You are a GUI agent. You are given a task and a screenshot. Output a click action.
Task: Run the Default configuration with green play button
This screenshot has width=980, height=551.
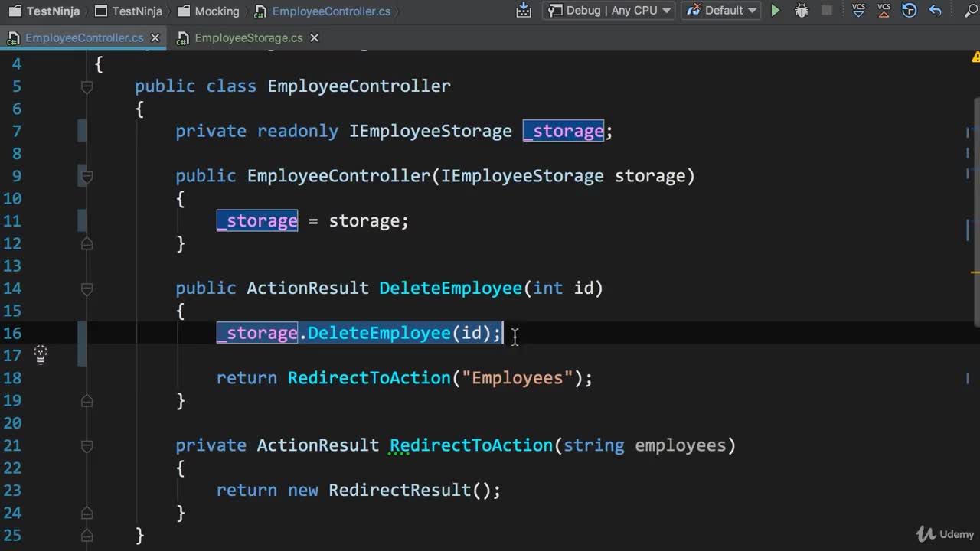click(776, 11)
